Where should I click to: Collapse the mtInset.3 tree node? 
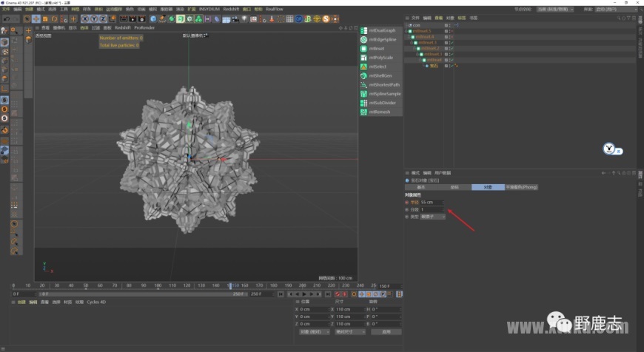412,43
